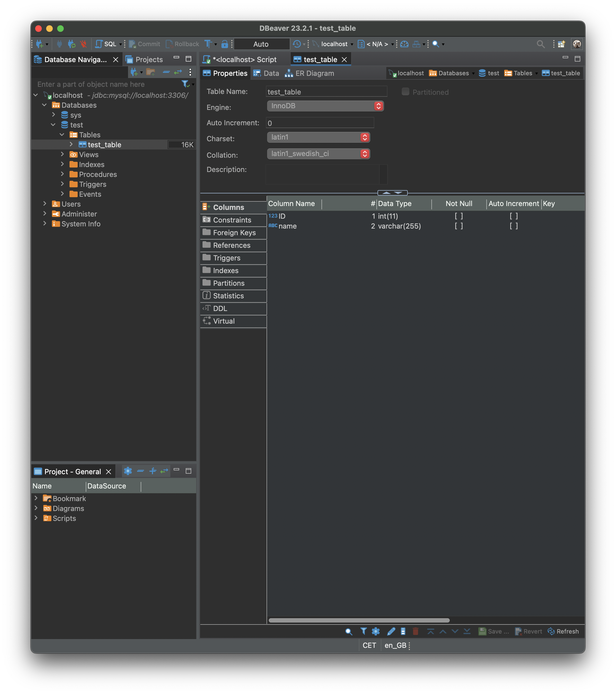Toggle the Partitioned checkbox
Image resolution: width=616 pixels, height=694 pixels.
pyautogui.click(x=405, y=92)
